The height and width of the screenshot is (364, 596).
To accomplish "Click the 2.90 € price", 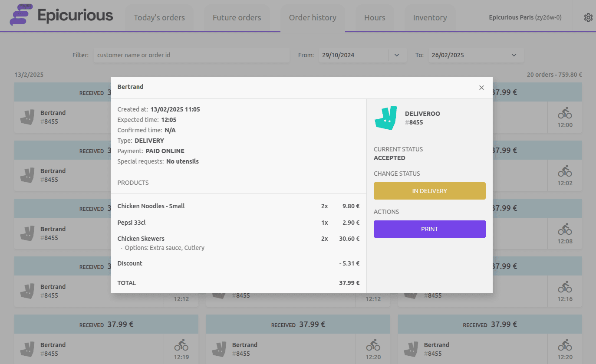I will [x=351, y=223].
